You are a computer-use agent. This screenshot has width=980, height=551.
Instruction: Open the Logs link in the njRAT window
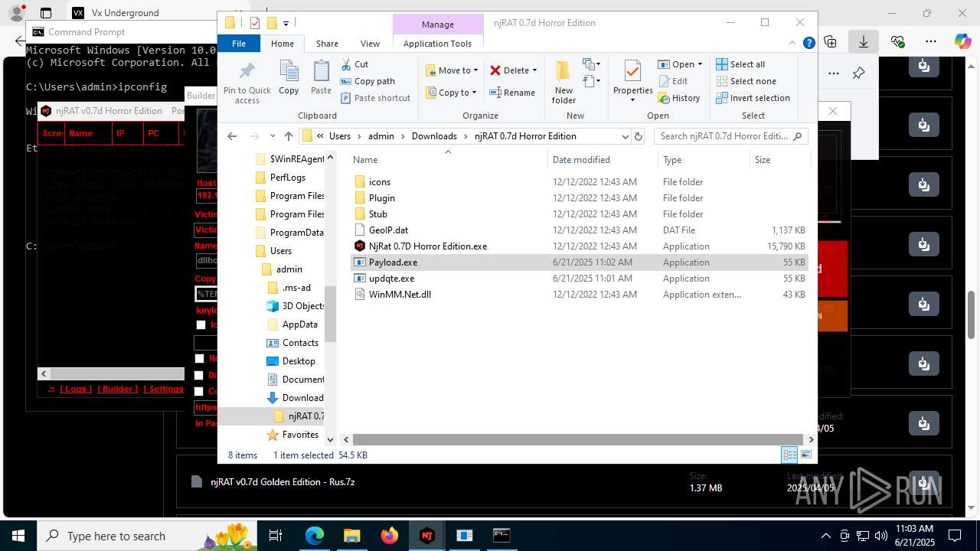click(76, 389)
